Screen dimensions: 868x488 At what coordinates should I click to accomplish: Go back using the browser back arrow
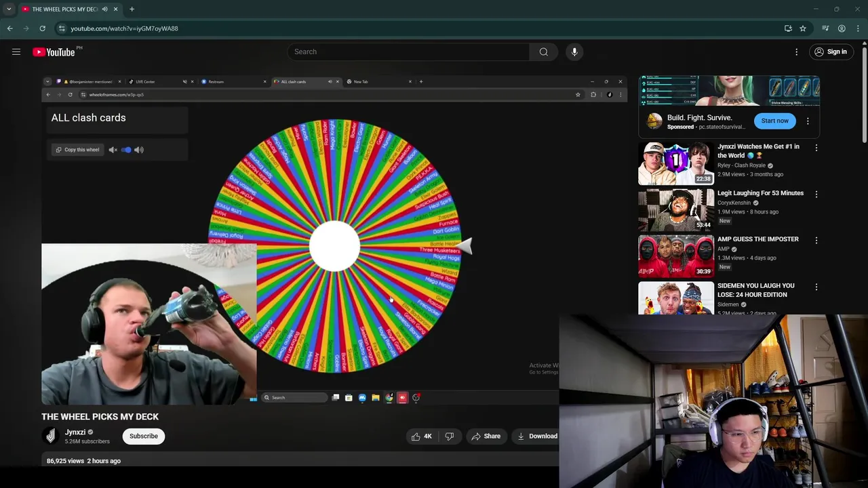tap(10, 28)
